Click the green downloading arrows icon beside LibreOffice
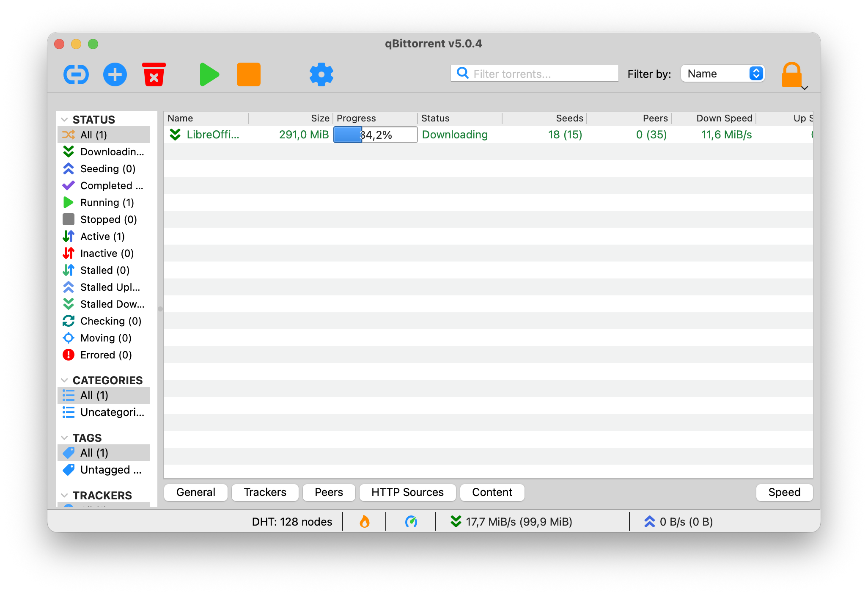 (x=175, y=135)
